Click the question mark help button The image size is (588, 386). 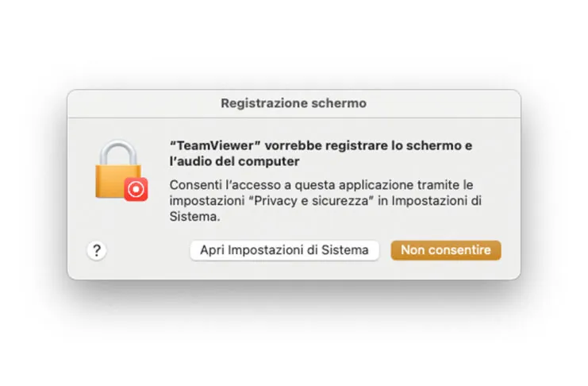pos(97,250)
